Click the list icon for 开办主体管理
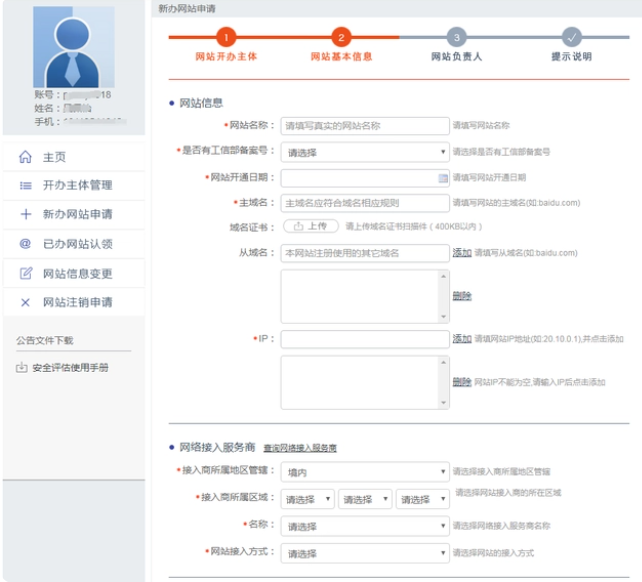Screen dimensions: 642x582 [x=26, y=186]
